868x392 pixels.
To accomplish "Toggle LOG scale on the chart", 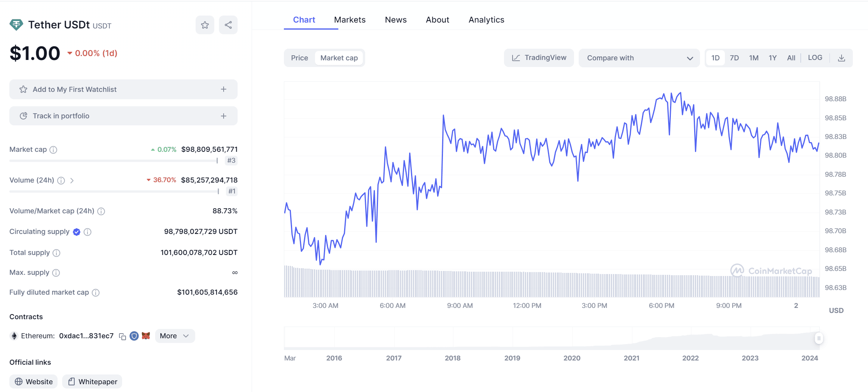I will pyautogui.click(x=815, y=58).
